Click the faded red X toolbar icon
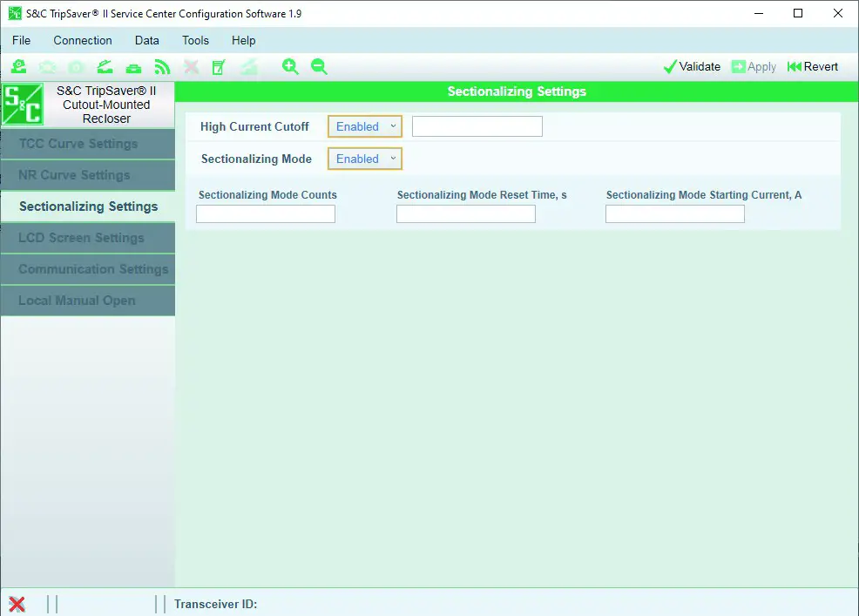 click(191, 67)
